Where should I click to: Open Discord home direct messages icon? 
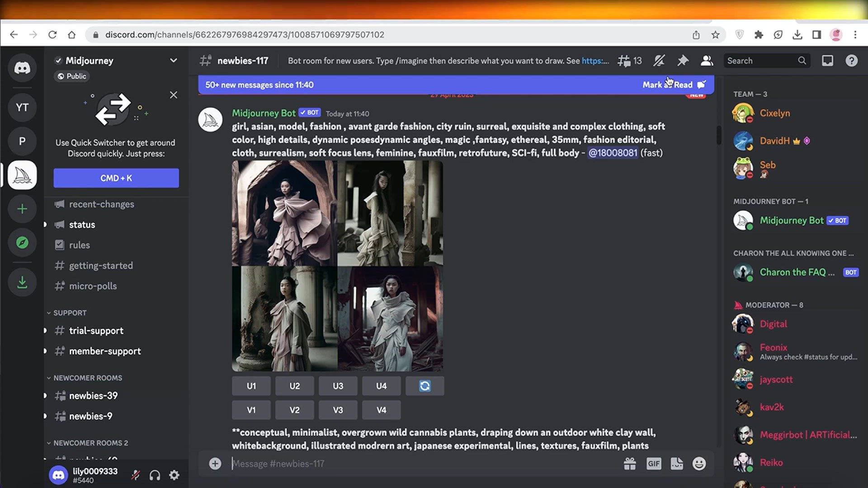(22, 68)
